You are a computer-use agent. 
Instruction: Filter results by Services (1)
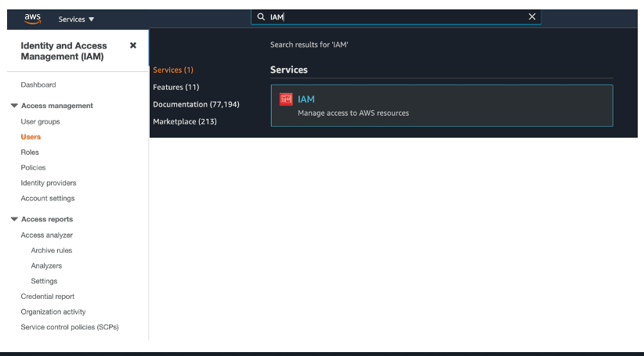(173, 70)
